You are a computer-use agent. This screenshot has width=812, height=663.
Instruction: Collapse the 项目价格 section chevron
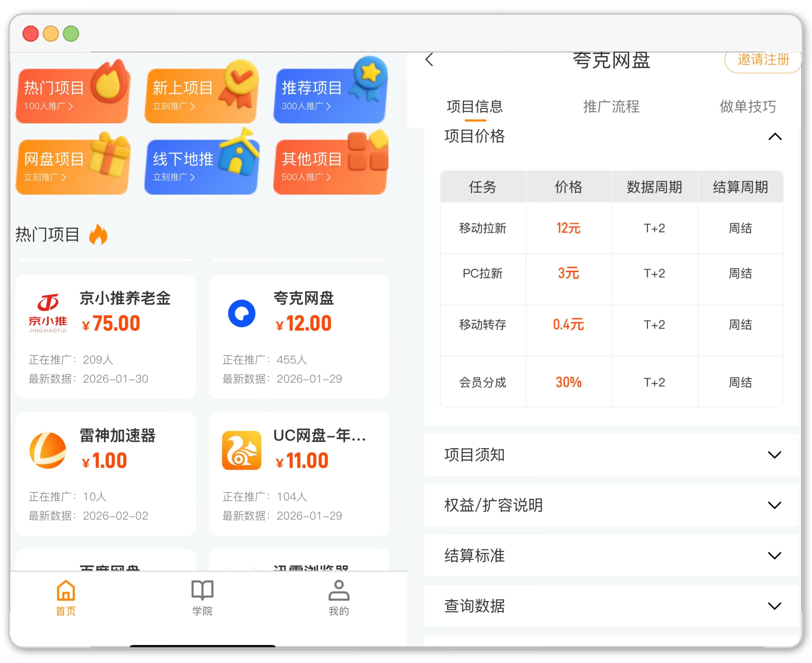(x=775, y=136)
